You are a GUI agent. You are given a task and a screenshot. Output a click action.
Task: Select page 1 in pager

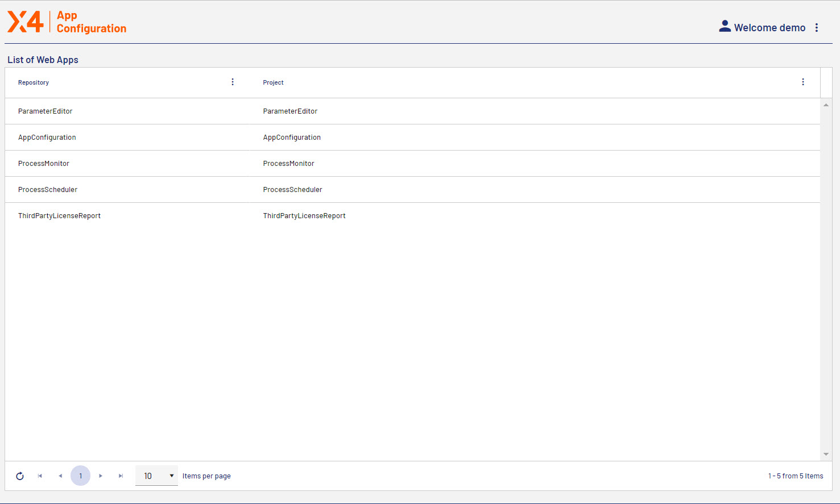click(x=80, y=476)
